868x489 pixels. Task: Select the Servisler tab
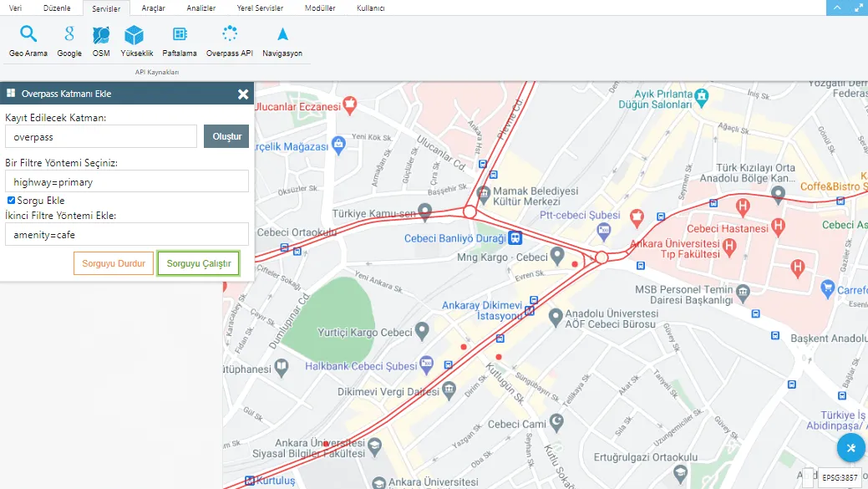(x=106, y=8)
